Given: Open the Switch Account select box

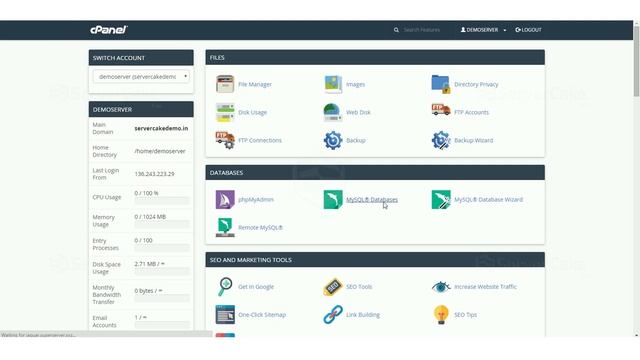Looking at the screenshot, I should click(x=141, y=77).
